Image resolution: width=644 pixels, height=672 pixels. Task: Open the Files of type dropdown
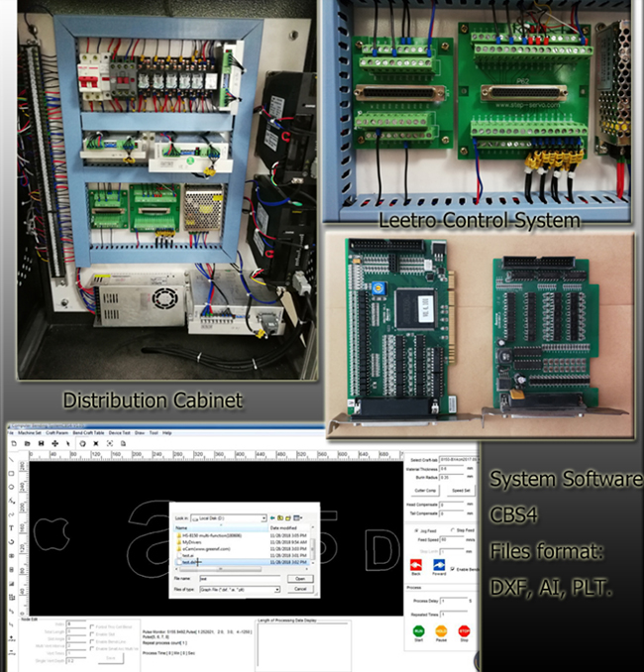coord(276,589)
